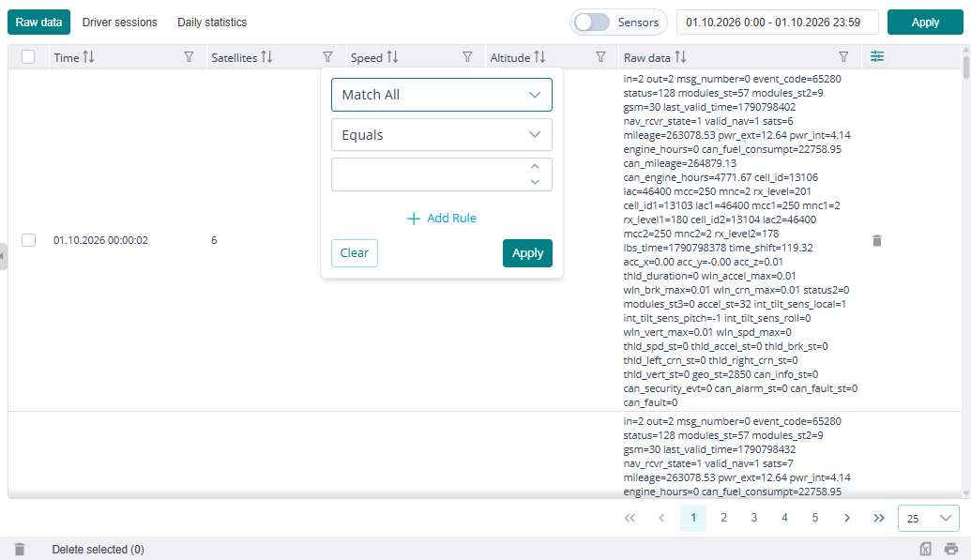Delete the 01.10.2026 00:00:02 row
The width and height of the screenshot is (971, 560).
[877, 240]
